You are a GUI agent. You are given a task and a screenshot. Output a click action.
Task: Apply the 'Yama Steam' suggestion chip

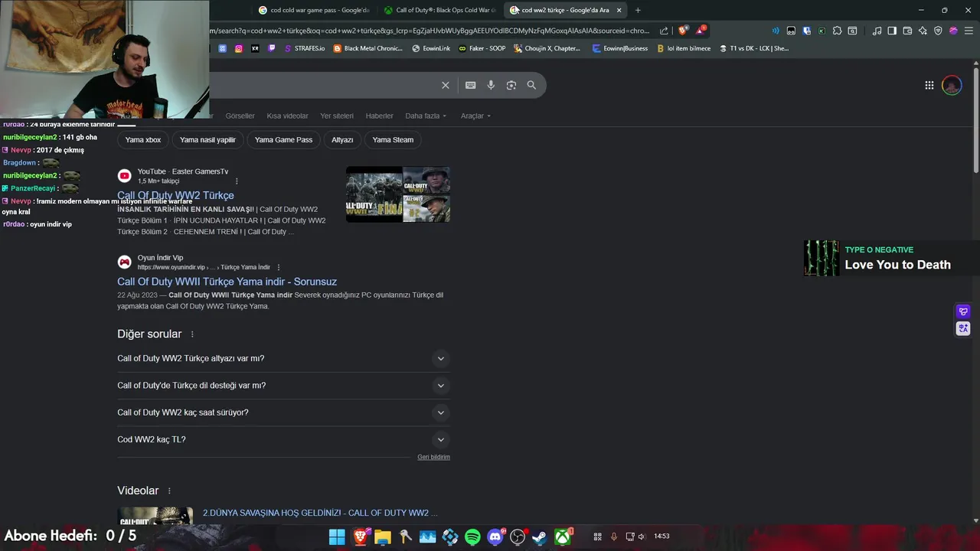(393, 140)
